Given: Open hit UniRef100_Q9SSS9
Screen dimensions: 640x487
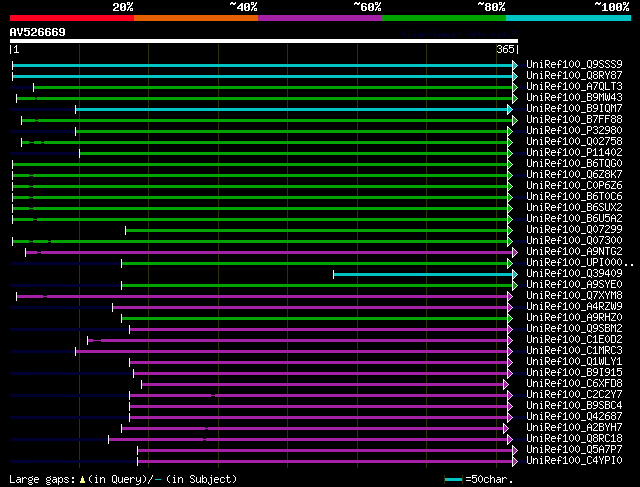Looking at the screenshot, I should (x=574, y=64).
